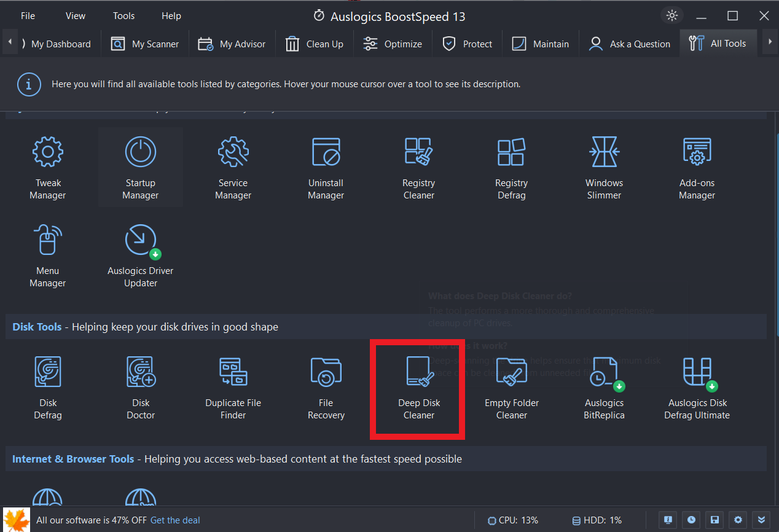Screen dimensions: 779x532
Task: Open the Registry Defrag tool
Action: point(512,168)
